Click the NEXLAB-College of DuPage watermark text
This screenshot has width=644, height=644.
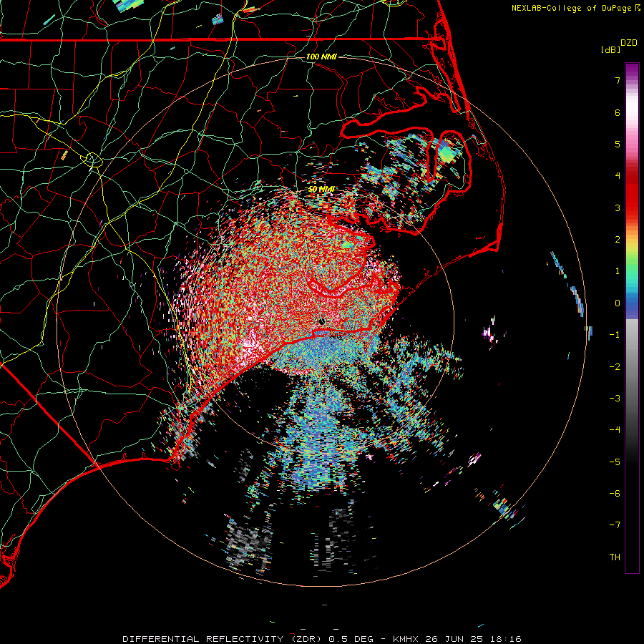[575, 8]
